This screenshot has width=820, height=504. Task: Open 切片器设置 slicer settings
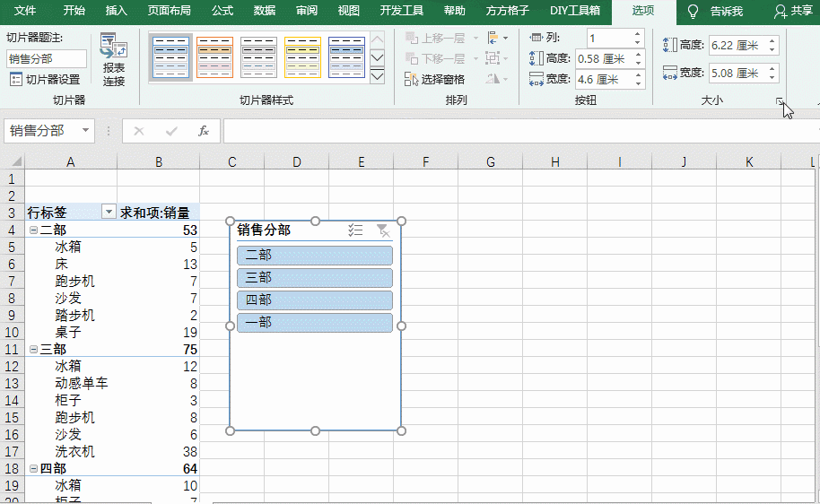(x=45, y=80)
